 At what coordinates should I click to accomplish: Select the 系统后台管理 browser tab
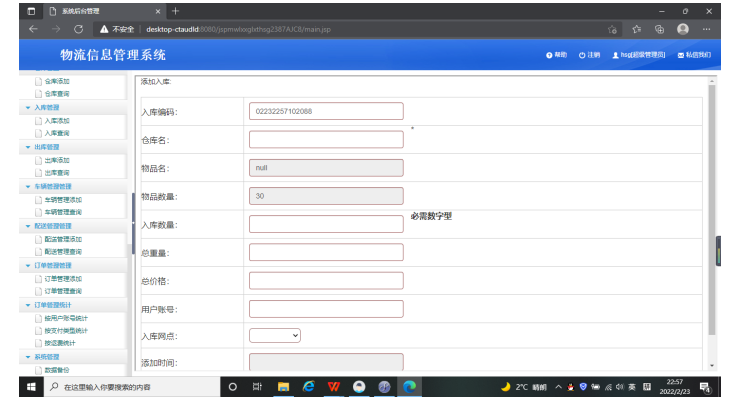coord(104,11)
